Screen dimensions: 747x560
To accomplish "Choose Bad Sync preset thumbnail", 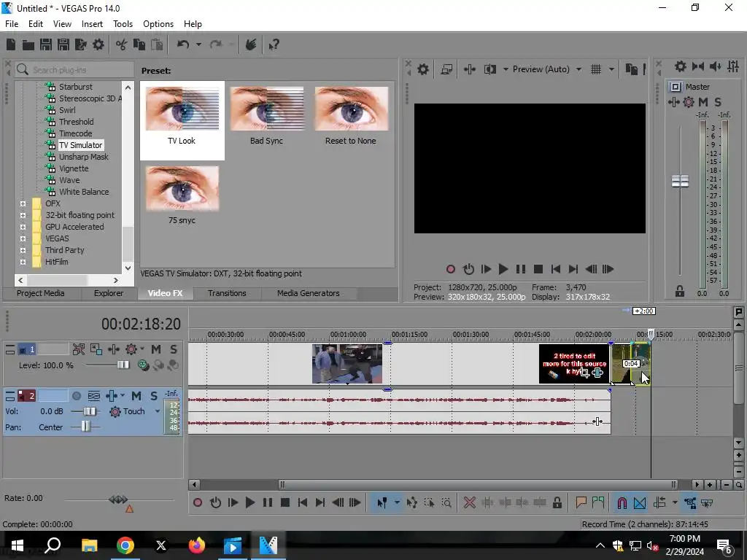I will [x=267, y=109].
